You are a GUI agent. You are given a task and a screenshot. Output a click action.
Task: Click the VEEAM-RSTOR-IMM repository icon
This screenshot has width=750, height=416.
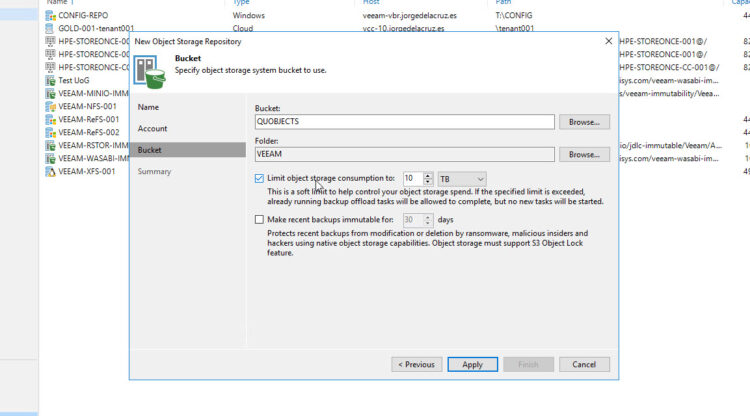click(x=50, y=145)
